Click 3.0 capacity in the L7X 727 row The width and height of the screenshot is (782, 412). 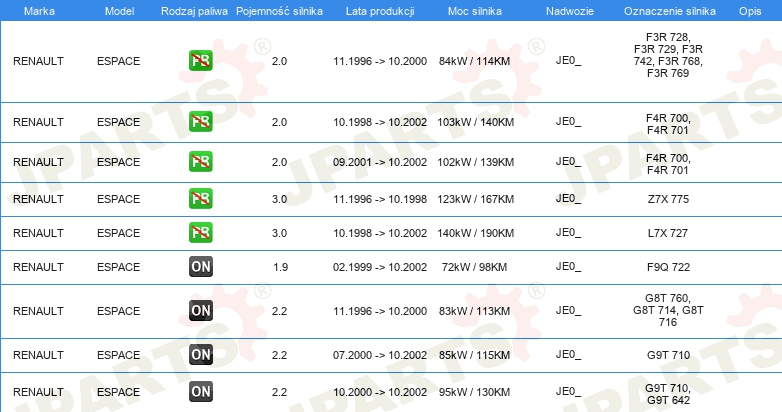point(279,233)
